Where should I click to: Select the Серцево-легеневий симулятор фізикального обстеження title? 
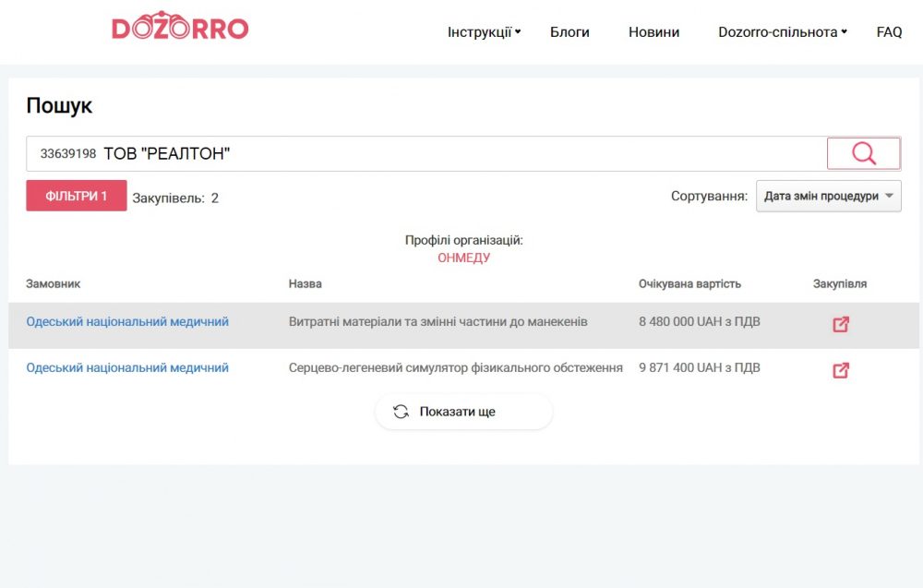point(455,368)
